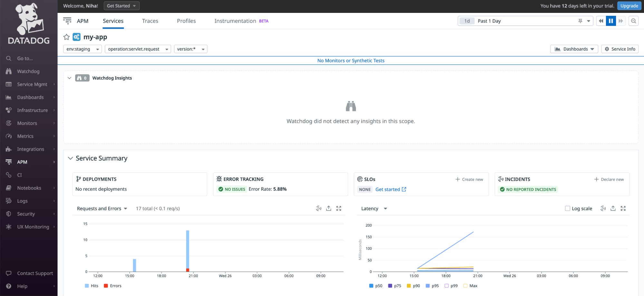Click NO ISSUES error tracking badge

pos(232,189)
